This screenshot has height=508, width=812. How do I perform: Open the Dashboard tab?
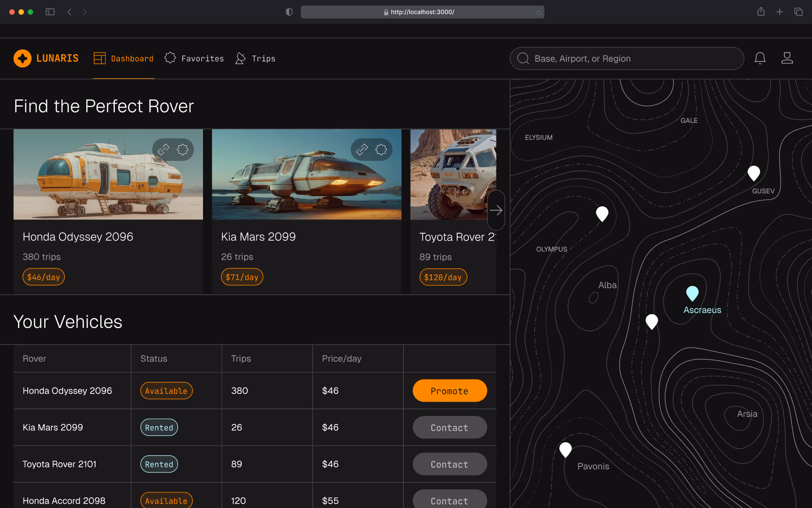click(123, 59)
